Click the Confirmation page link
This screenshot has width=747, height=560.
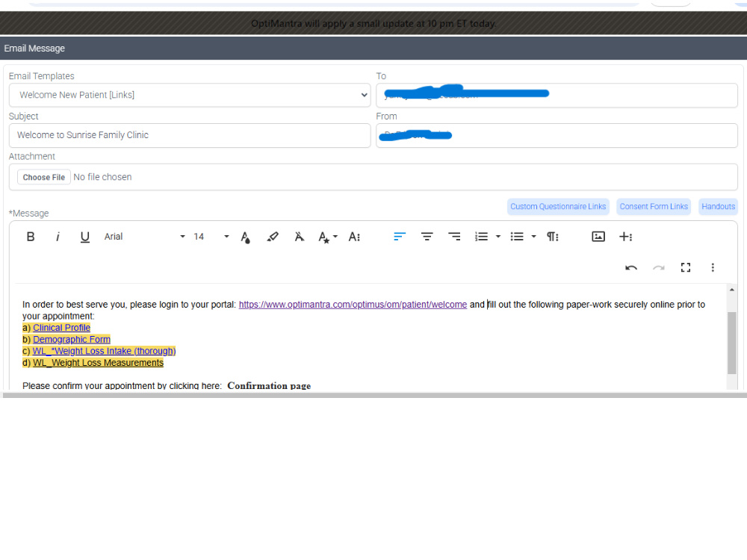(x=269, y=386)
